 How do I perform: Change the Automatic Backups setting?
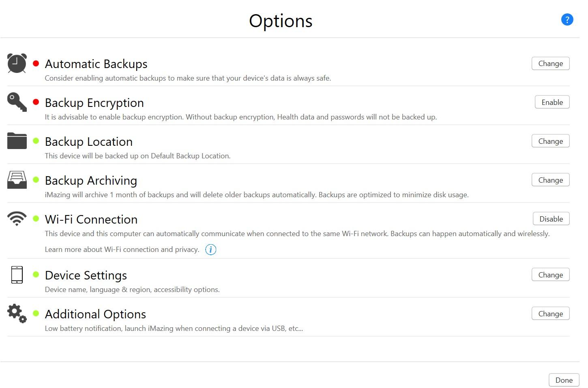tap(550, 64)
